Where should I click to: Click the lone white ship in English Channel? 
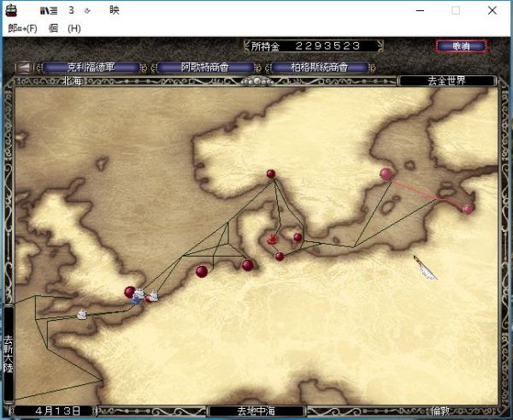coord(82,314)
